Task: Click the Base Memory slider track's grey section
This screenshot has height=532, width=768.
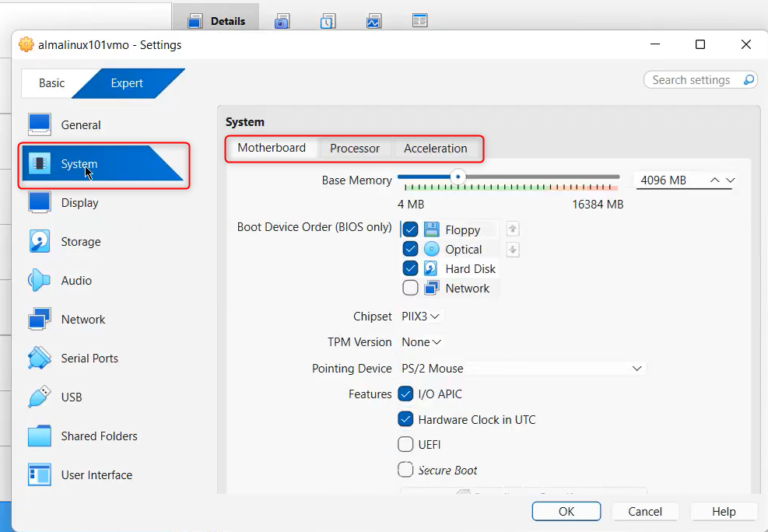Action: 542,177
